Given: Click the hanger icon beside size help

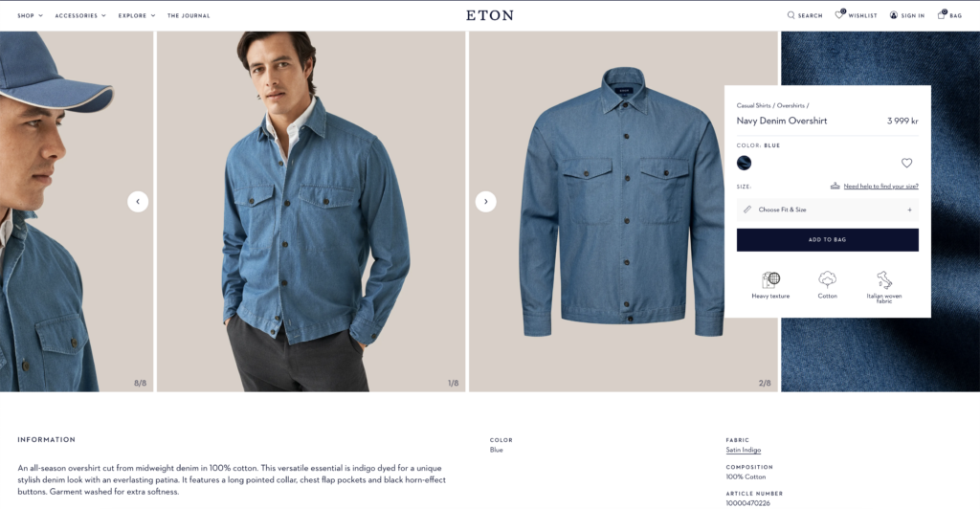Looking at the screenshot, I should [x=835, y=186].
